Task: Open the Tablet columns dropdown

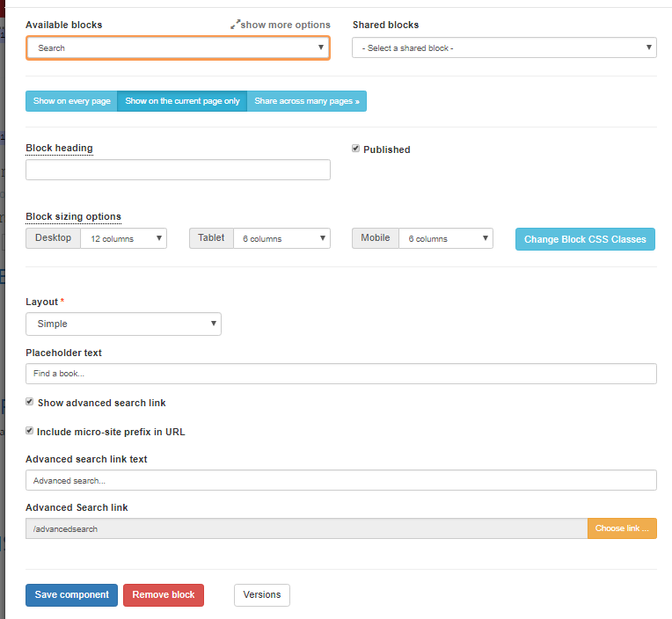Action: click(x=281, y=238)
